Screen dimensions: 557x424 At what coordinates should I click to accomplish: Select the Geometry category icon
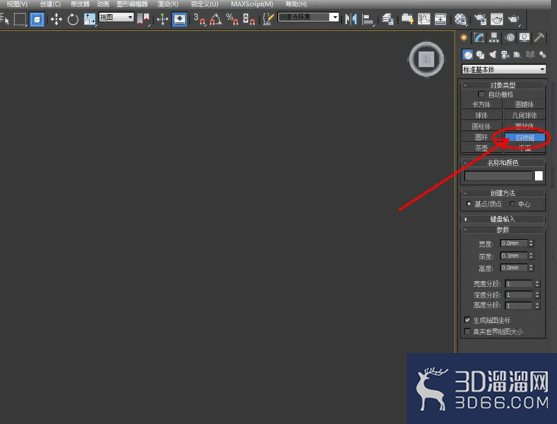pos(467,55)
